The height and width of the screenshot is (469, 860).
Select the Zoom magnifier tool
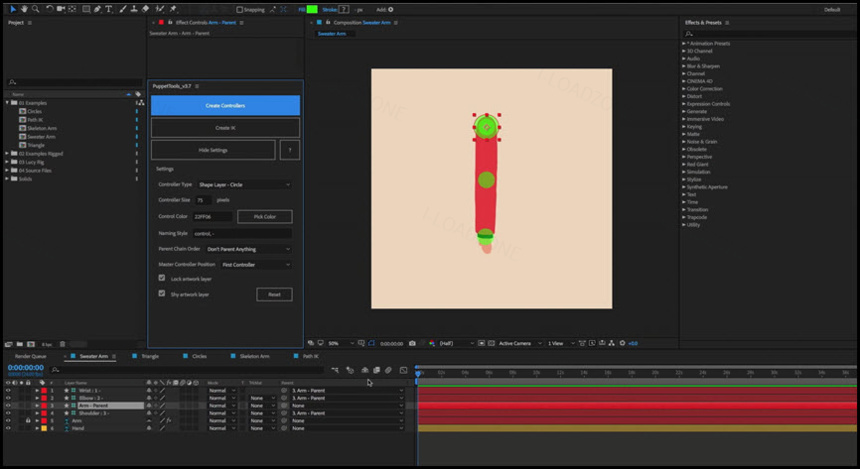click(36, 9)
